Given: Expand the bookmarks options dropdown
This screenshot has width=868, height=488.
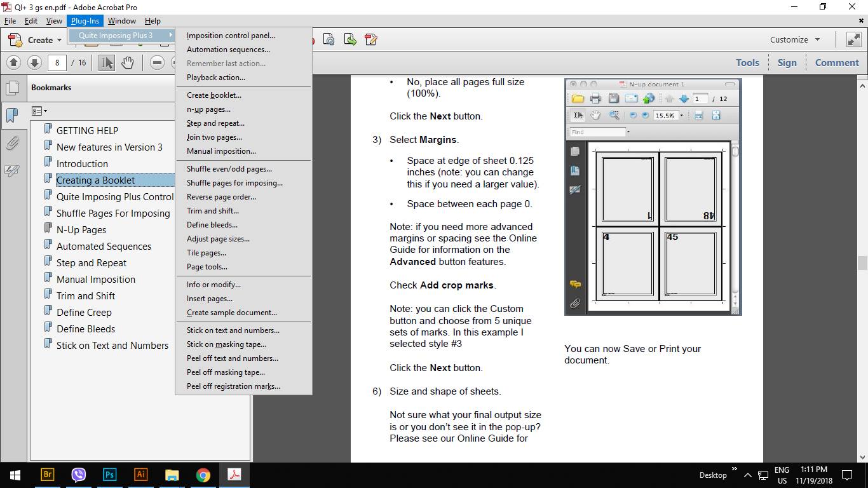Looking at the screenshot, I should [x=39, y=111].
